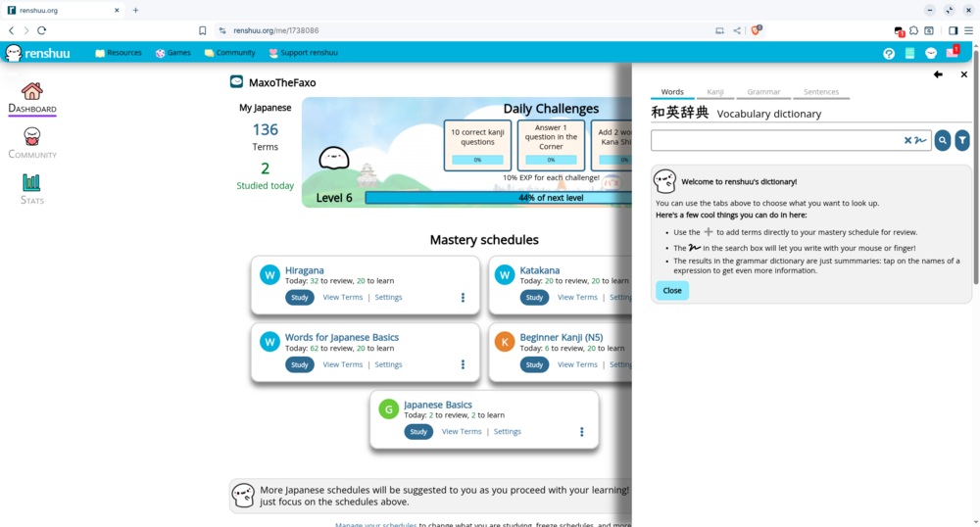Clear the dictionary search box with X
Image resolution: width=980 pixels, height=527 pixels.
908,141
